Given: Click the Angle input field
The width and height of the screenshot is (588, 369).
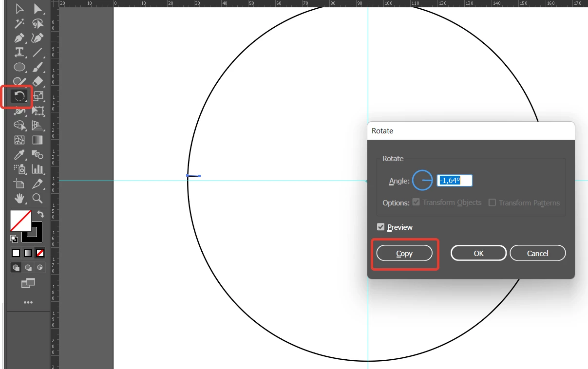Looking at the screenshot, I should [x=455, y=181].
